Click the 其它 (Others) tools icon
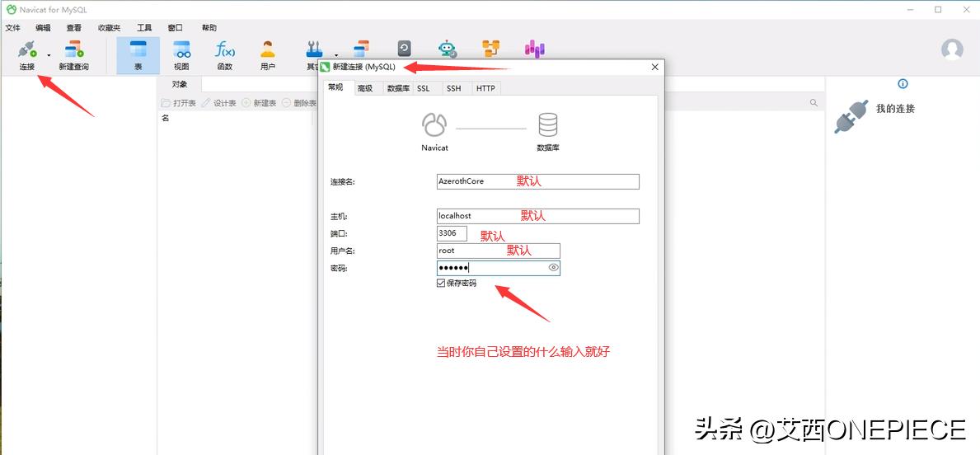 [x=314, y=49]
